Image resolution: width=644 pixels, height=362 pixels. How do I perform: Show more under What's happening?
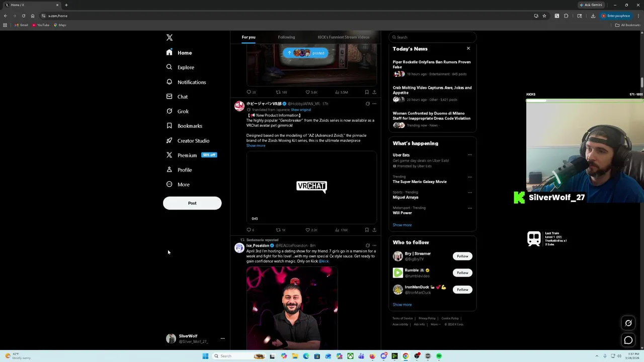[402, 225]
